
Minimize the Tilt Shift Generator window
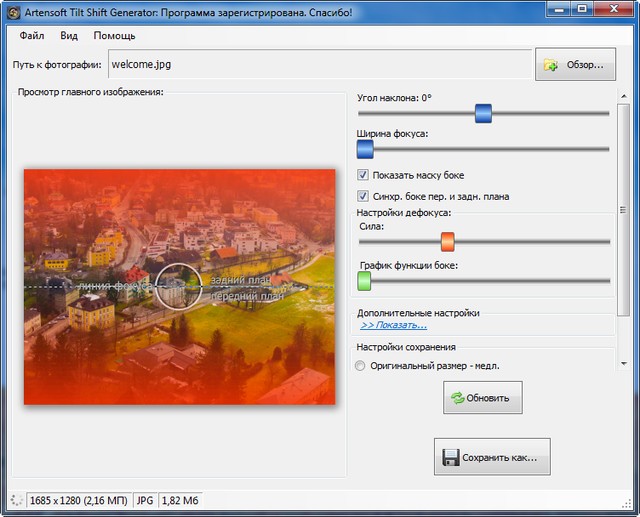559,9
